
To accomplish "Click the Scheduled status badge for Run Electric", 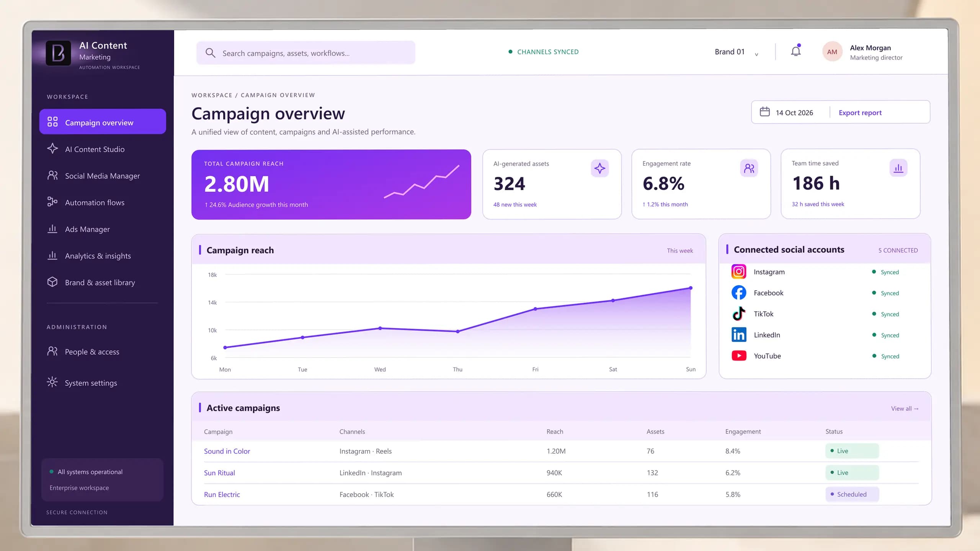I will pos(852,494).
